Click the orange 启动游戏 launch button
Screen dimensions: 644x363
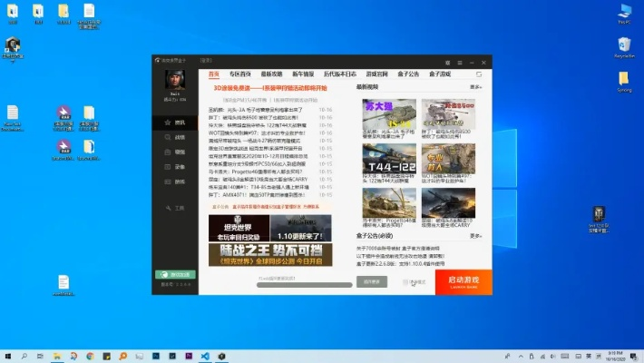[x=463, y=281]
